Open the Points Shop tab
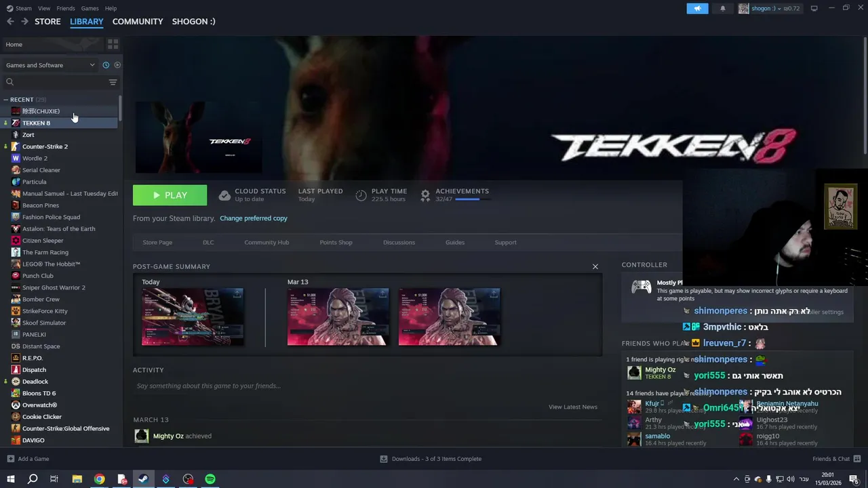The height and width of the screenshot is (488, 868). (x=336, y=243)
